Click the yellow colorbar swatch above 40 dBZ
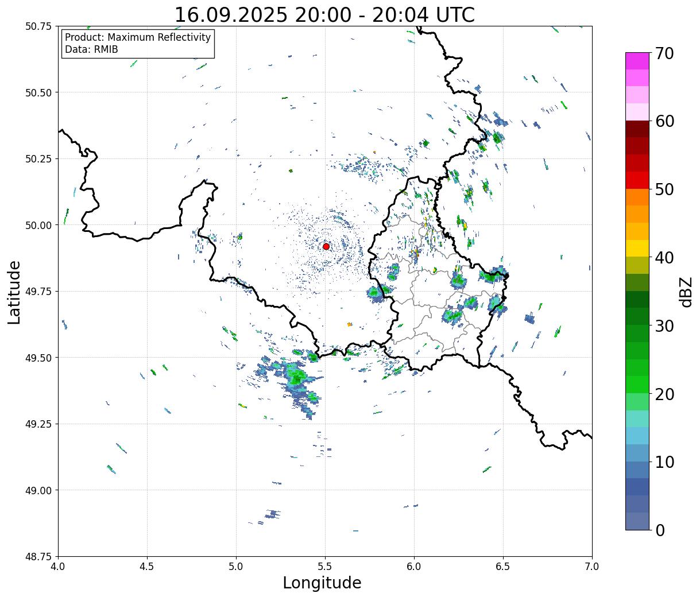 point(637,249)
